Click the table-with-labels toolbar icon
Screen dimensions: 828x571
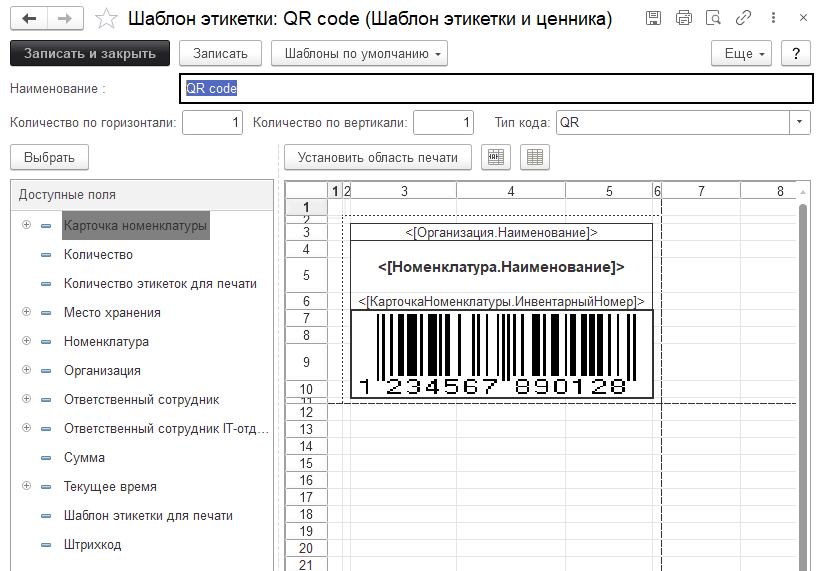tap(496, 157)
